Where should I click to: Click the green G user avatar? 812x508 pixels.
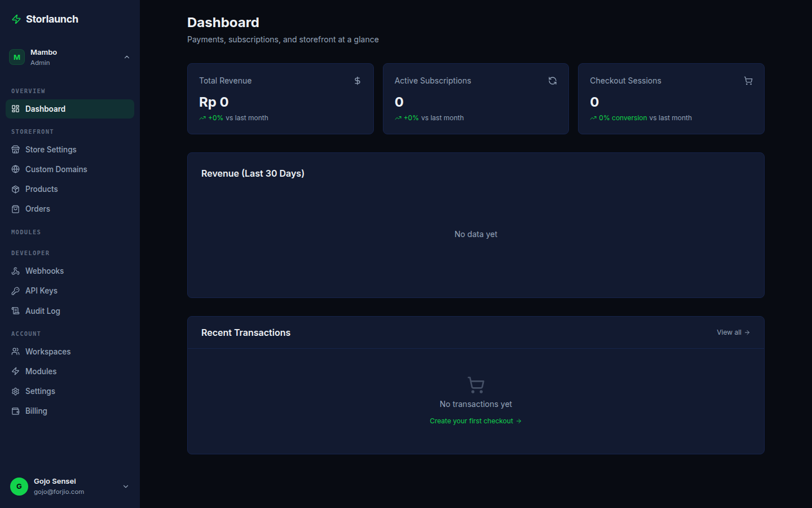pyautogui.click(x=19, y=487)
